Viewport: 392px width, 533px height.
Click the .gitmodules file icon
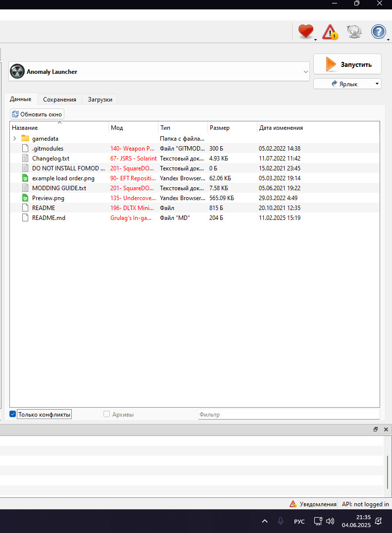(25, 148)
